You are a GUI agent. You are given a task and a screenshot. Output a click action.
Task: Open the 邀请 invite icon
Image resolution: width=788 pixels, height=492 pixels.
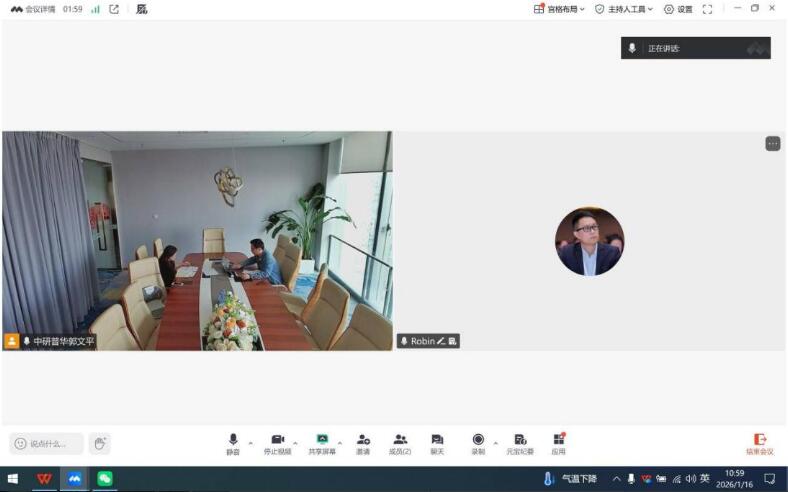363,443
